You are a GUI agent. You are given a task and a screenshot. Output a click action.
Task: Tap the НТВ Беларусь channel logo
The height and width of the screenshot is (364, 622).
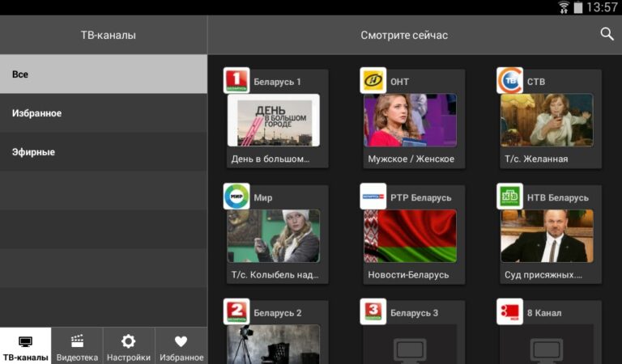509,196
